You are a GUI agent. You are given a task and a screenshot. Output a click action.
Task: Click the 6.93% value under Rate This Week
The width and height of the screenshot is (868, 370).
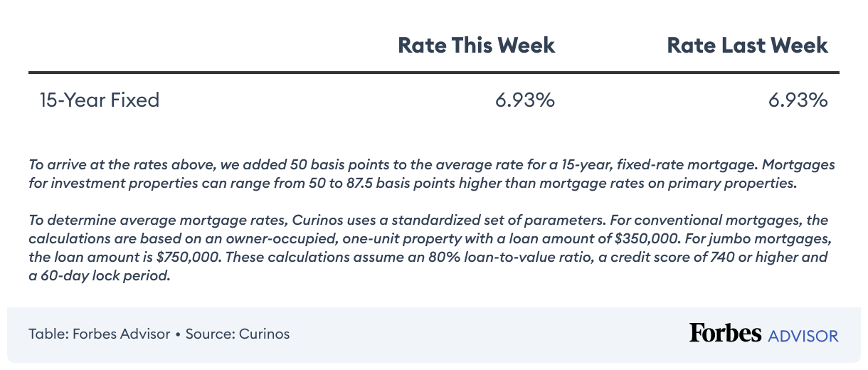click(x=524, y=100)
